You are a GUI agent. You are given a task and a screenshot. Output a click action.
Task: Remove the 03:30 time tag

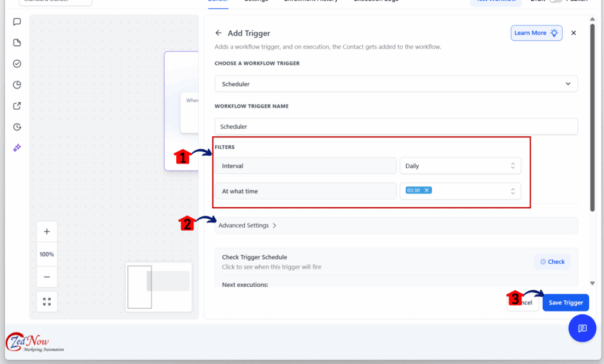428,190
